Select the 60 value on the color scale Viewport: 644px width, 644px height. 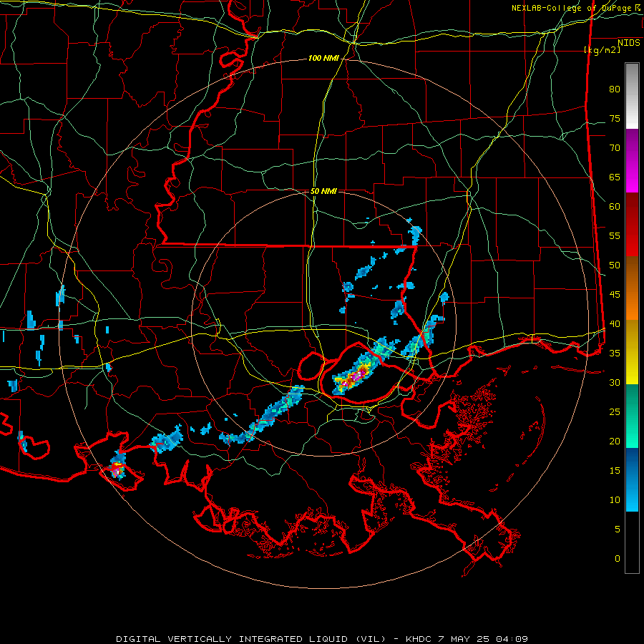pyautogui.click(x=615, y=207)
